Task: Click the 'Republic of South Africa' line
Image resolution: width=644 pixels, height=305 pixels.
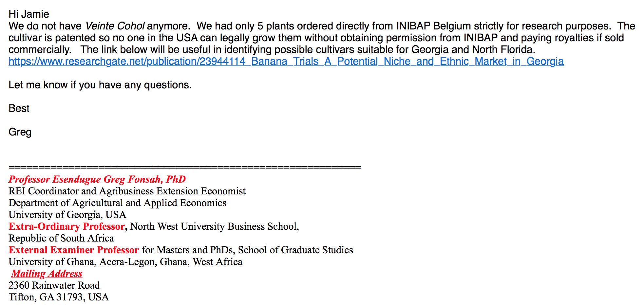Action: [61, 238]
